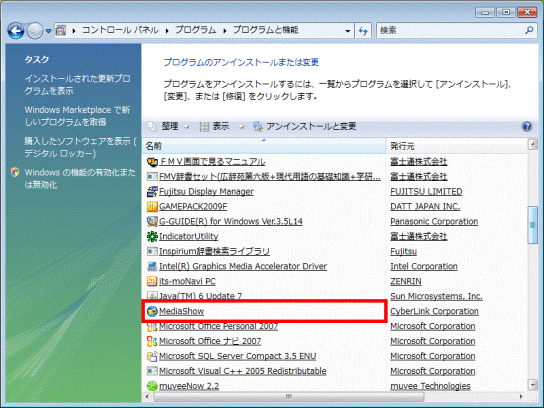
Task: Click the vertical scrollbar down arrow
Action: (x=533, y=385)
